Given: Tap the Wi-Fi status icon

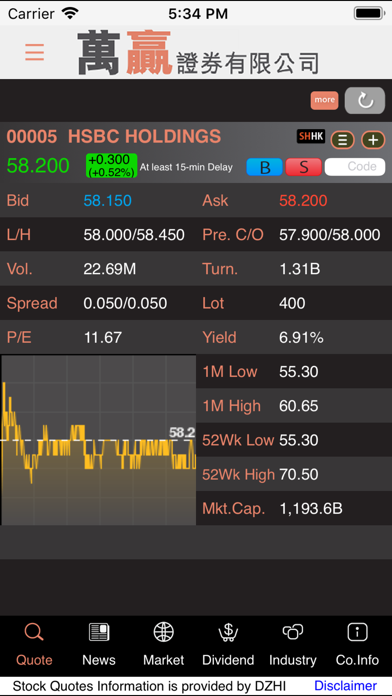Looking at the screenshot, I should 70,13.
